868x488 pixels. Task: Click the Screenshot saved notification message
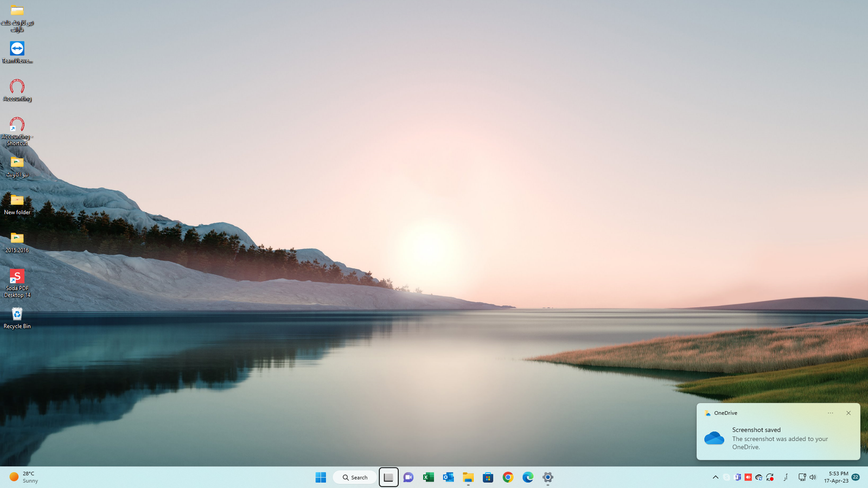click(x=780, y=438)
